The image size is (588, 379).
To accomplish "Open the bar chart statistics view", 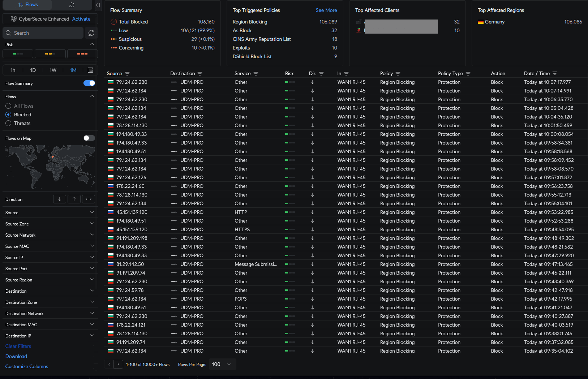I will coord(72,5).
